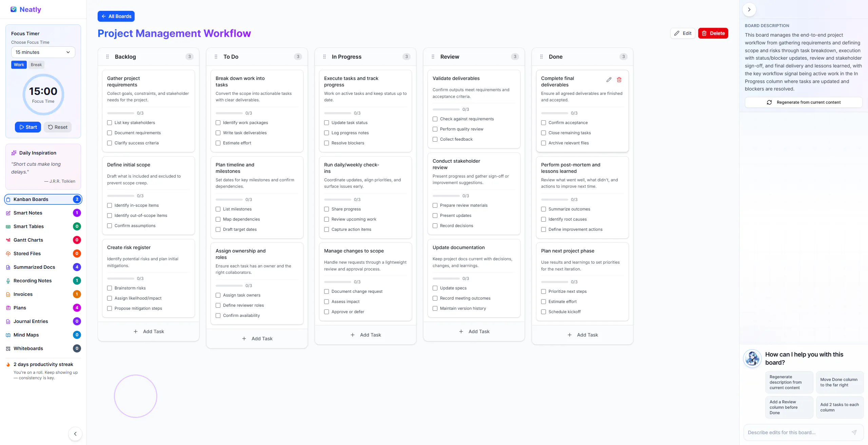Collapse the left sidebar with the chevron button
Image resolution: width=868 pixels, height=445 pixels.
[75, 434]
